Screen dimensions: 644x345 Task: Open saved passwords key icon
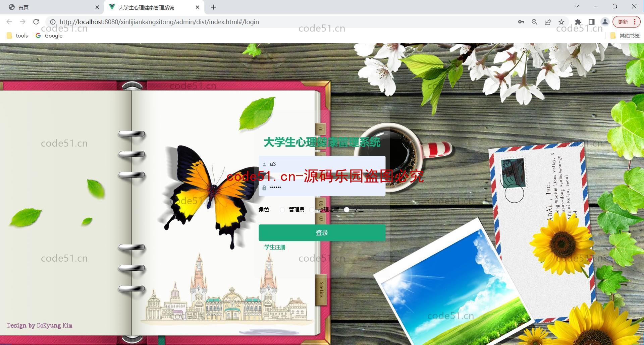click(521, 22)
